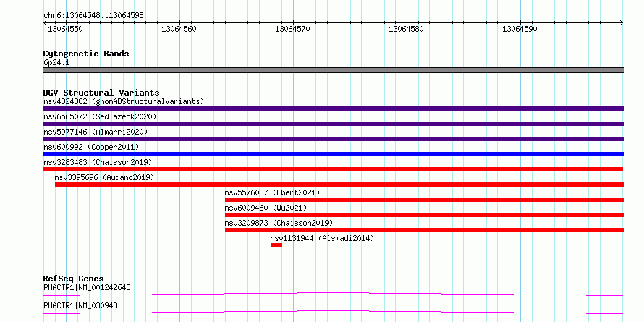
Task: Select the red nsv6009460 variant bar
Action: [424, 215]
